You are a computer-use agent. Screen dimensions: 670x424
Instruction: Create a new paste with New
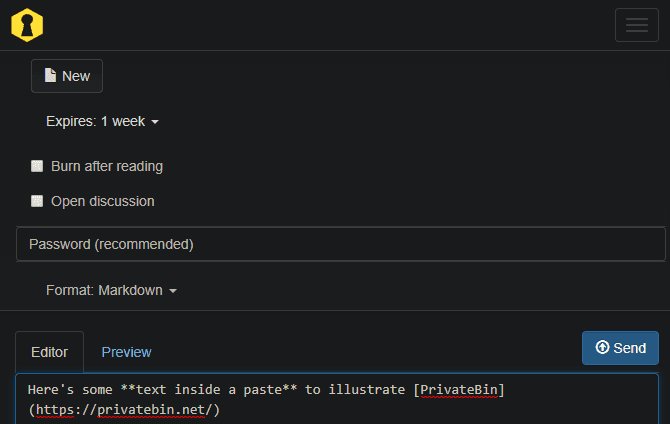67,76
